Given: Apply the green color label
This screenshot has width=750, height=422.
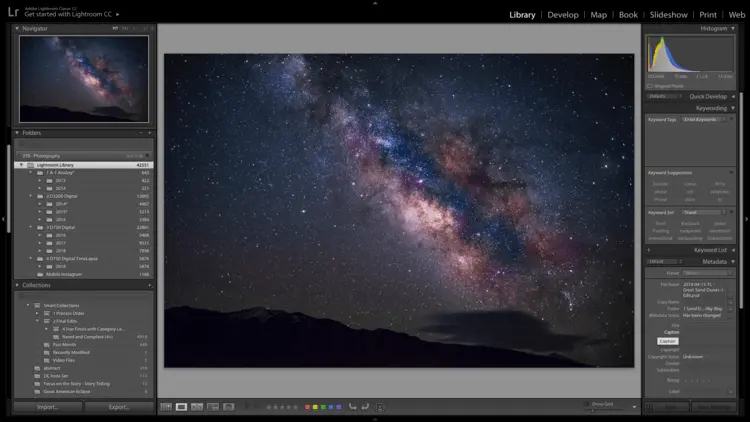Looking at the screenshot, I should [x=323, y=407].
